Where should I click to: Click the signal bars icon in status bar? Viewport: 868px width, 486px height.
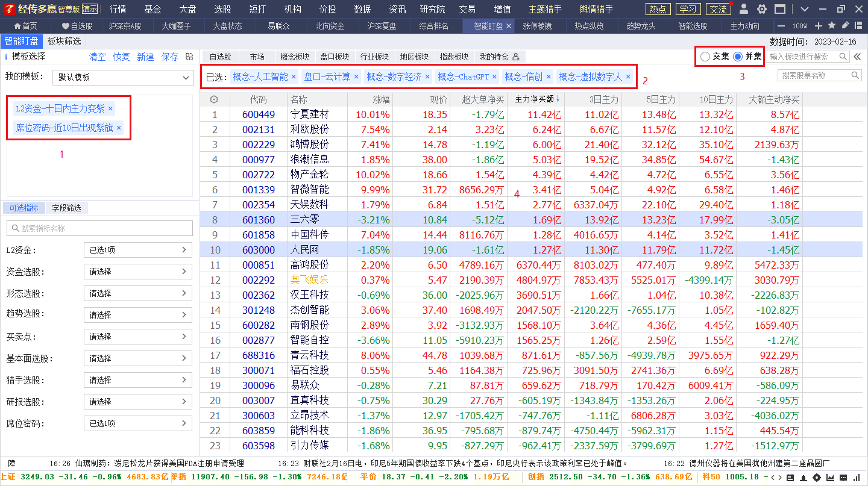click(858, 478)
